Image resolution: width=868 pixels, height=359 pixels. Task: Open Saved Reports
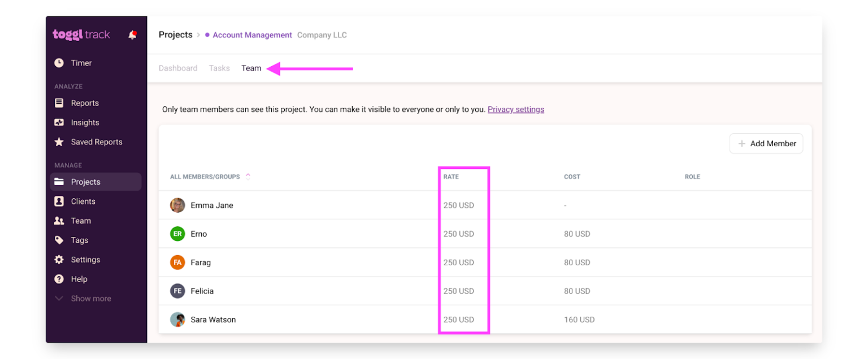[96, 142]
